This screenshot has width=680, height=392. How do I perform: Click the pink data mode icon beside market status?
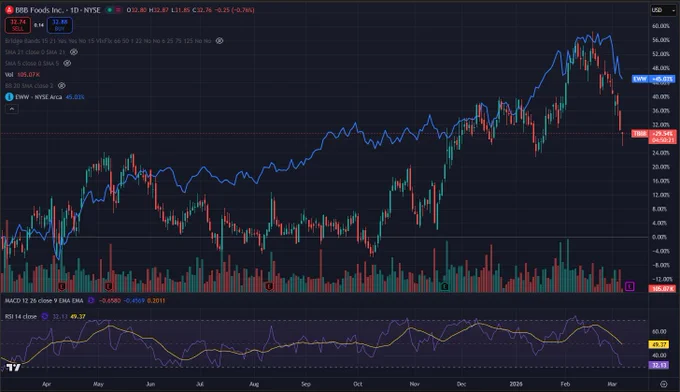click(118, 10)
